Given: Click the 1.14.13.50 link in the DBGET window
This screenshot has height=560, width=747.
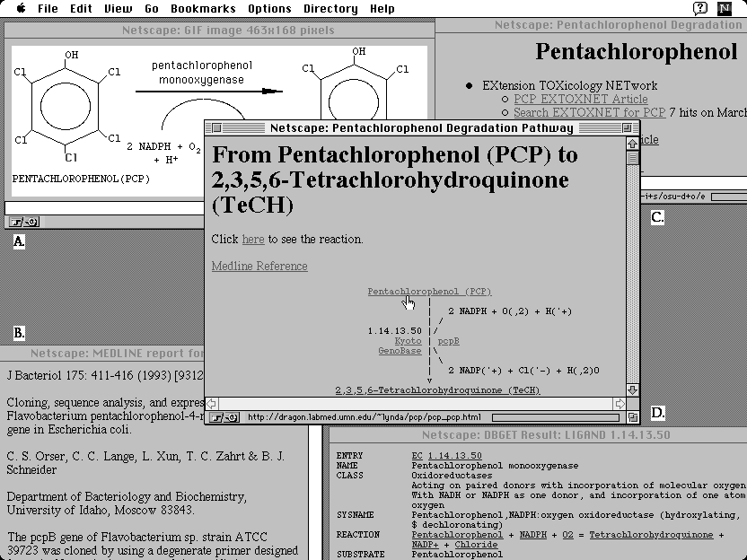Looking at the screenshot, I should [454, 456].
